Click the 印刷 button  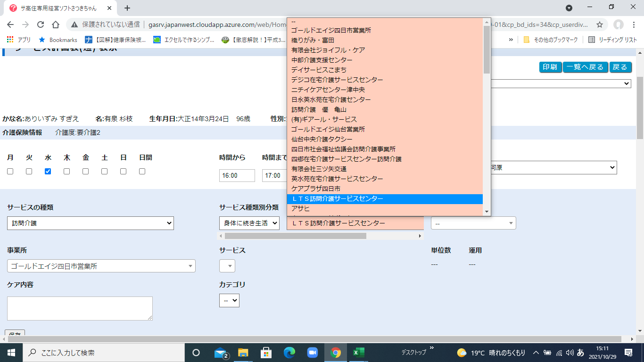550,67
